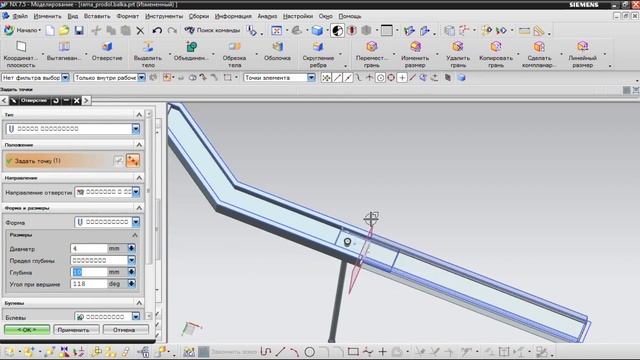Select the Вытягивание (Extrude) tool
Screen dimensions: 640x360
64,51
